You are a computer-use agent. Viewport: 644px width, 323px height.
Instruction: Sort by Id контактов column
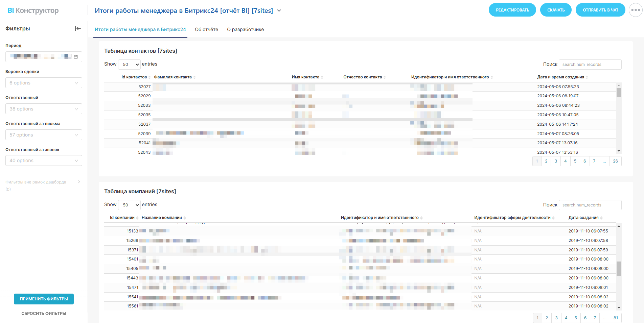coord(136,77)
